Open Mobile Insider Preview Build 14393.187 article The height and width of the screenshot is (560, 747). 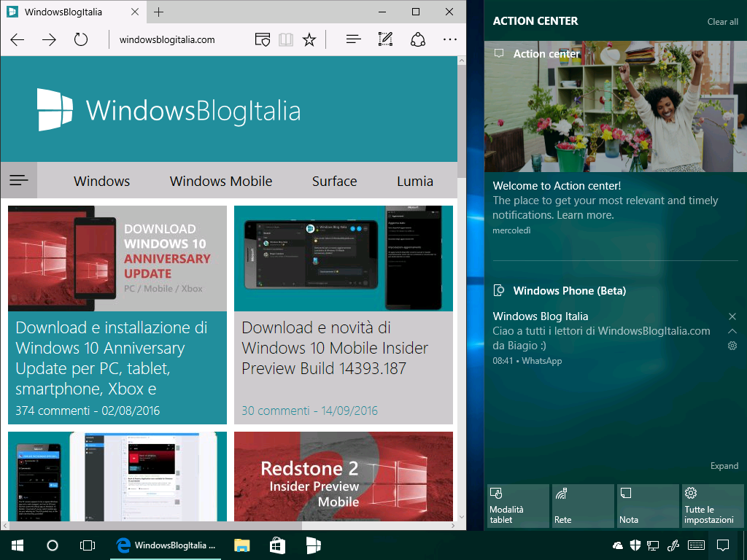[335, 348]
